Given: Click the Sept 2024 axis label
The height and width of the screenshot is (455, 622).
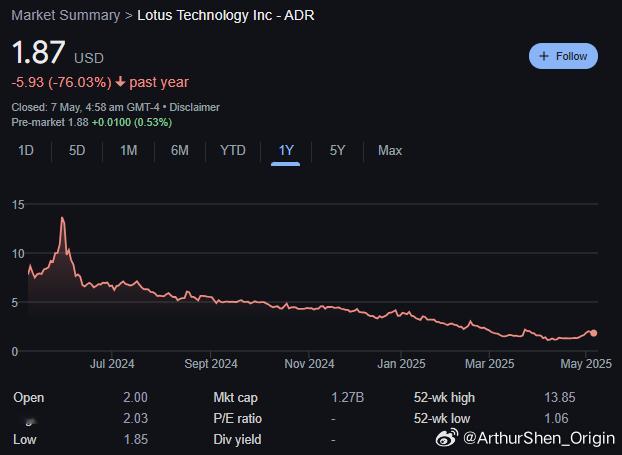Looking at the screenshot, I should 211,364.
